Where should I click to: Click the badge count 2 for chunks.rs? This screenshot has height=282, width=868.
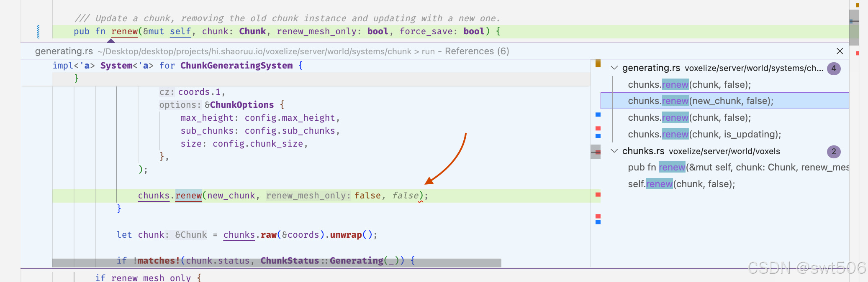click(x=834, y=151)
